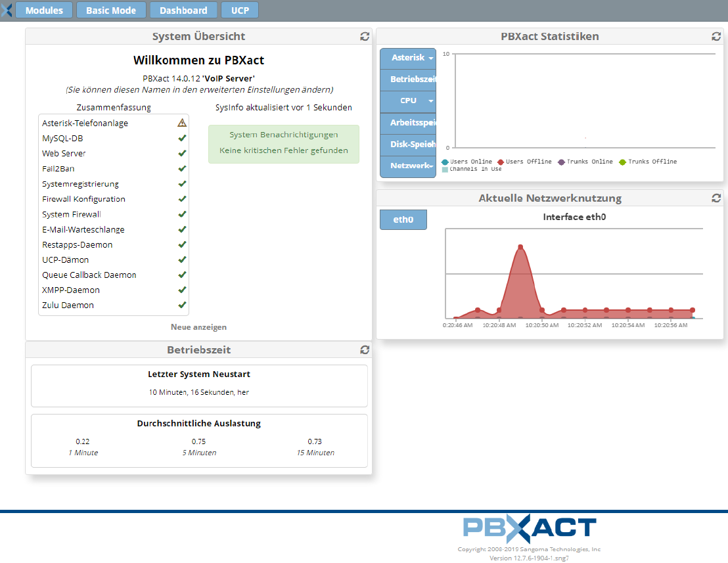
Task: Expand the Netzwerk statistics dropdown
Action: tap(408, 166)
